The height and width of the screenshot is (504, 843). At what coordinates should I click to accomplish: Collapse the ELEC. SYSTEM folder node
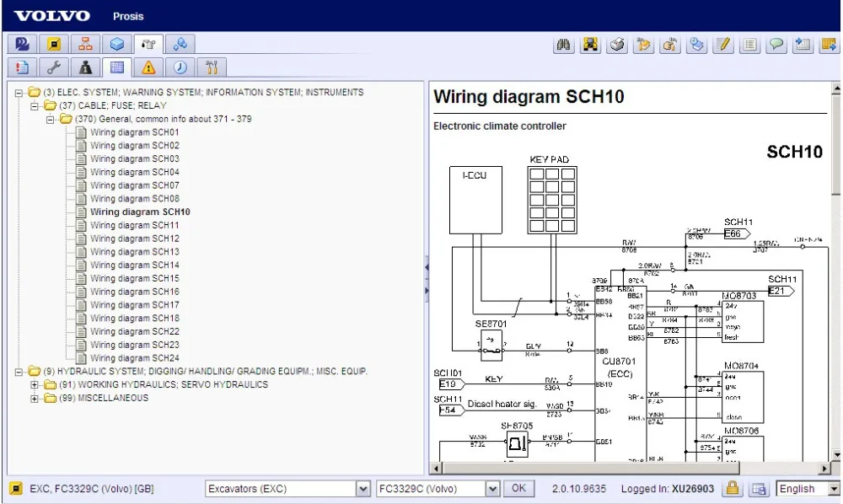[x=19, y=93]
